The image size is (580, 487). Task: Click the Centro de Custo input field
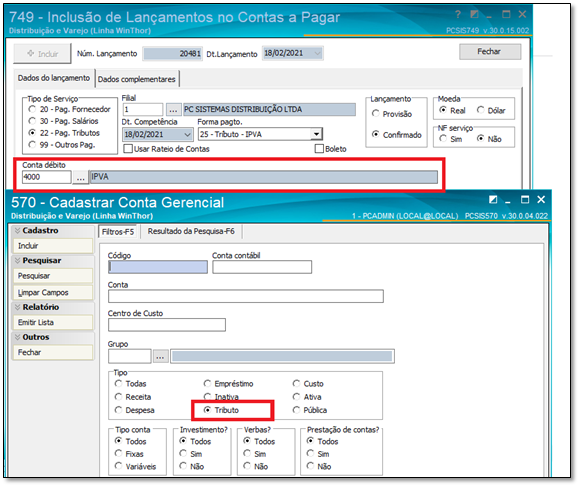(x=167, y=325)
